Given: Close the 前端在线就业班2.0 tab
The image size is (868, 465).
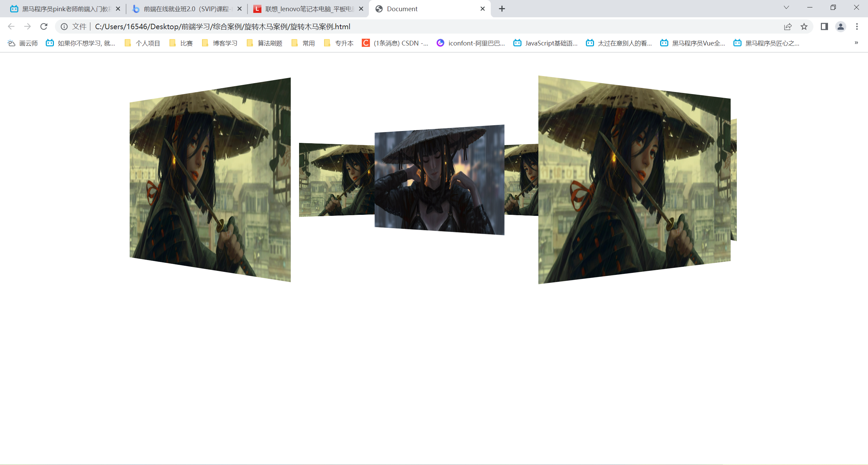Looking at the screenshot, I should coord(239,9).
